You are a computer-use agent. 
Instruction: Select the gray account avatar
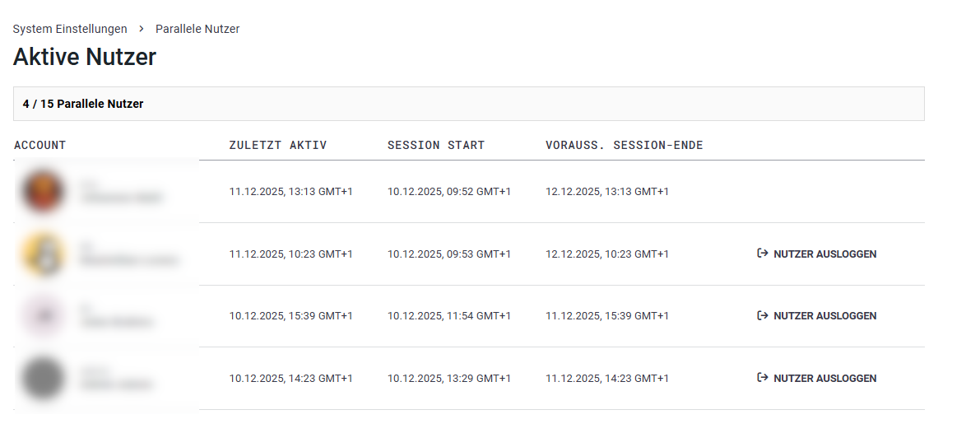click(x=42, y=379)
